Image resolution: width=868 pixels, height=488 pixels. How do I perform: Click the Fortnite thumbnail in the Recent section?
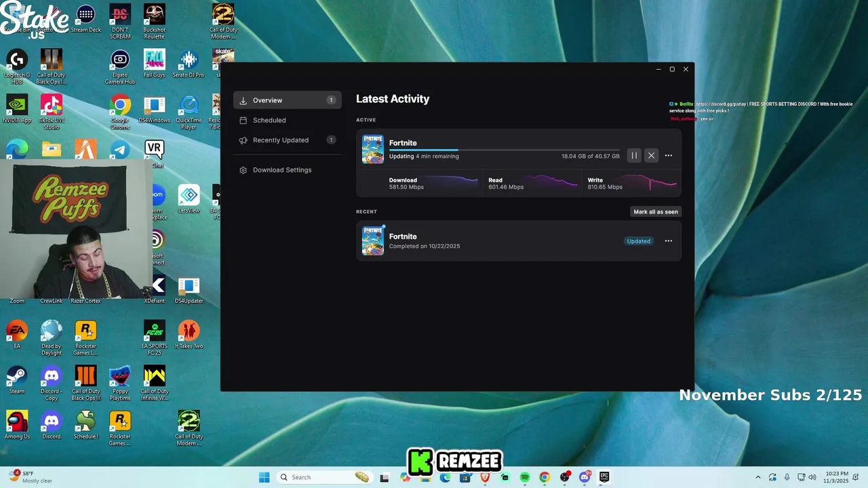(372, 241)
